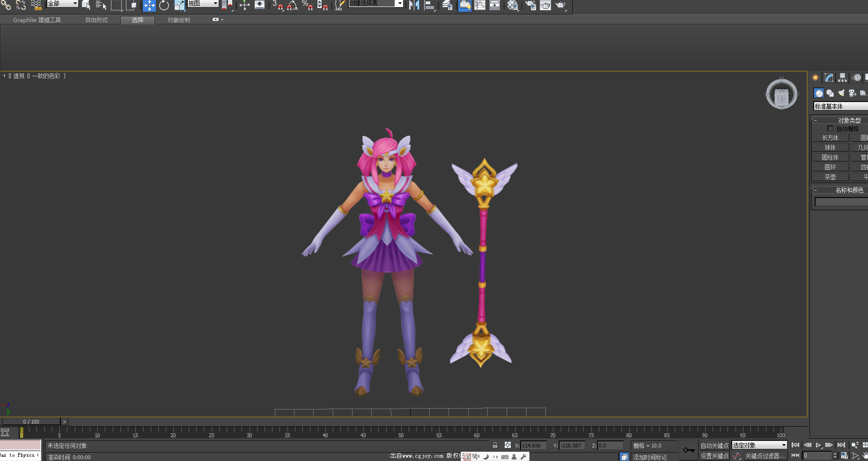Open the Create command panel tab
Viewport: 868px width, 461px height.
coord(816,78)
